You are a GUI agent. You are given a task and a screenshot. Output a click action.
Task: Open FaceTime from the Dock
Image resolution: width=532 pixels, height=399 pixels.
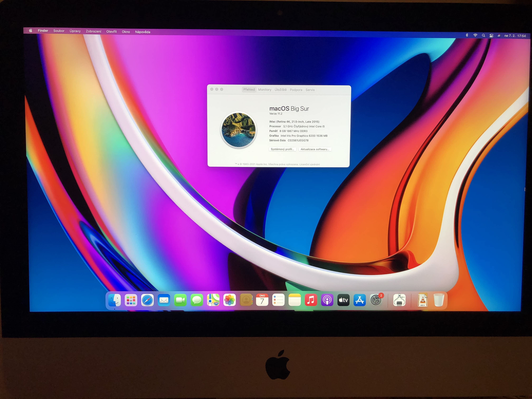pos(180,300)
